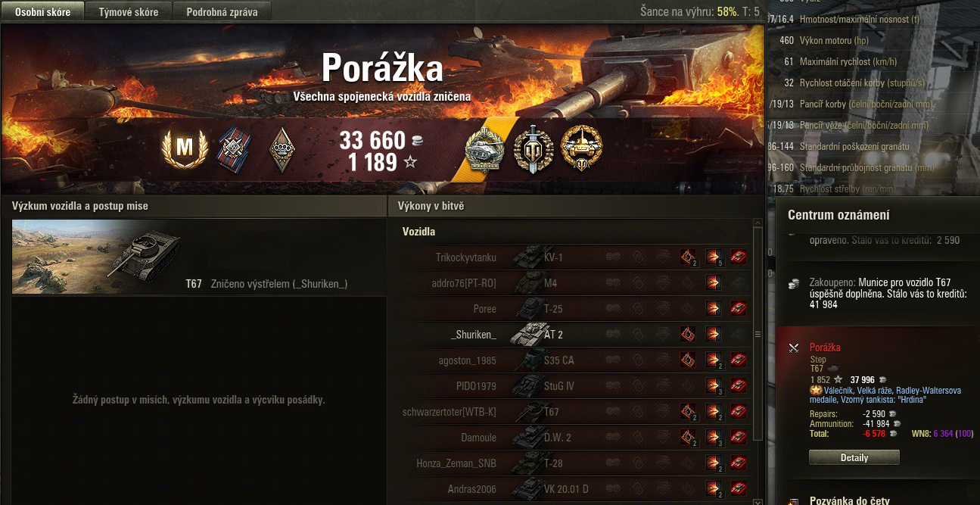
Task: Click the diamond brass-knuckles medal
Action: tap(281, 148)
